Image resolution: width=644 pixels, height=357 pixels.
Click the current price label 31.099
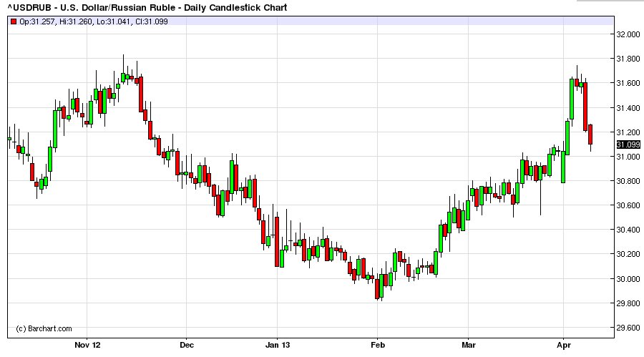[x=628, y=145]
